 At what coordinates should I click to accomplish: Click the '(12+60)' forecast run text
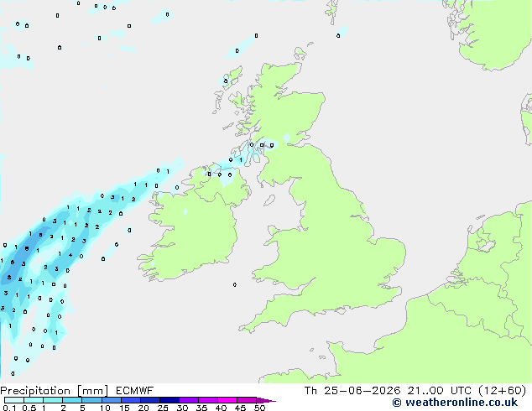tap(502, 391)
